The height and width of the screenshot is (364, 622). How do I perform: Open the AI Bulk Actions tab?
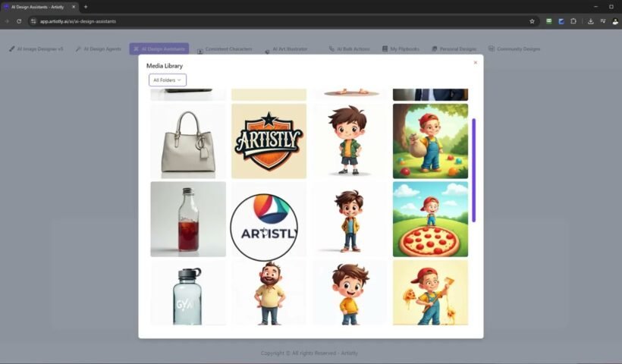349,49
